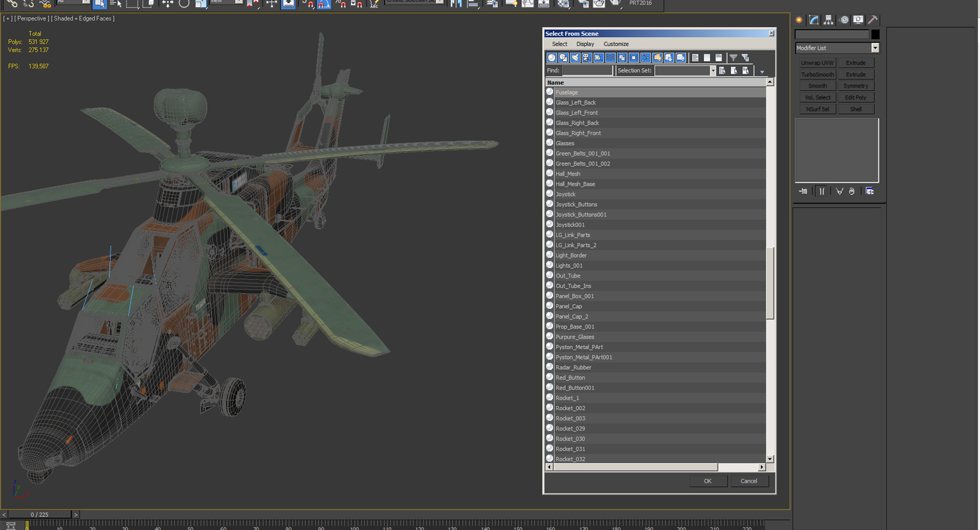980x530 pixels.
Task: Click time slider next-frame arrow
Action: coord(75,514)
